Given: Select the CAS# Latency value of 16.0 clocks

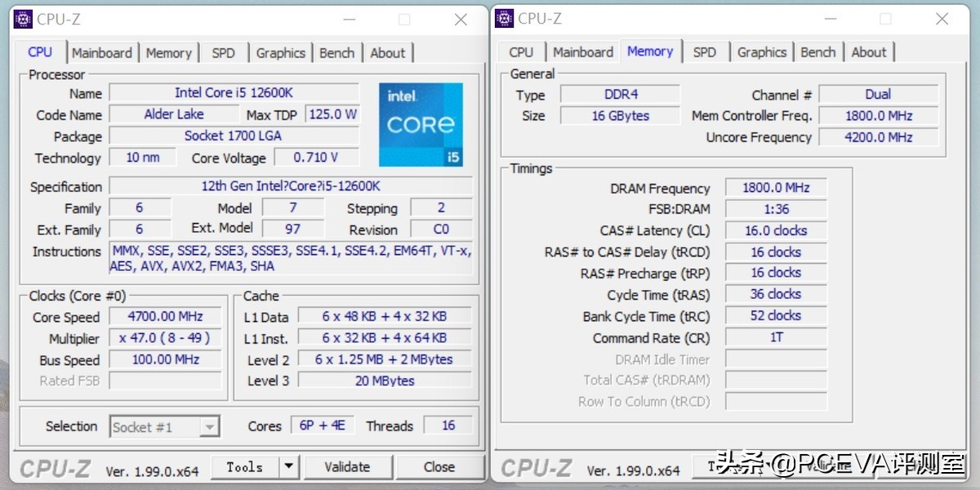Looking at the screenshot, I should tap(774, 230).
